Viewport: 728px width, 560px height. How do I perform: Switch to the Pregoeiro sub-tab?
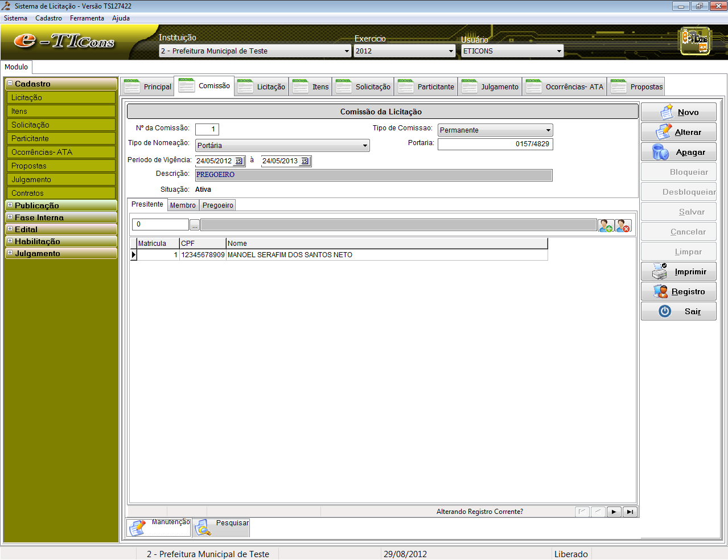tap(217, 205)
